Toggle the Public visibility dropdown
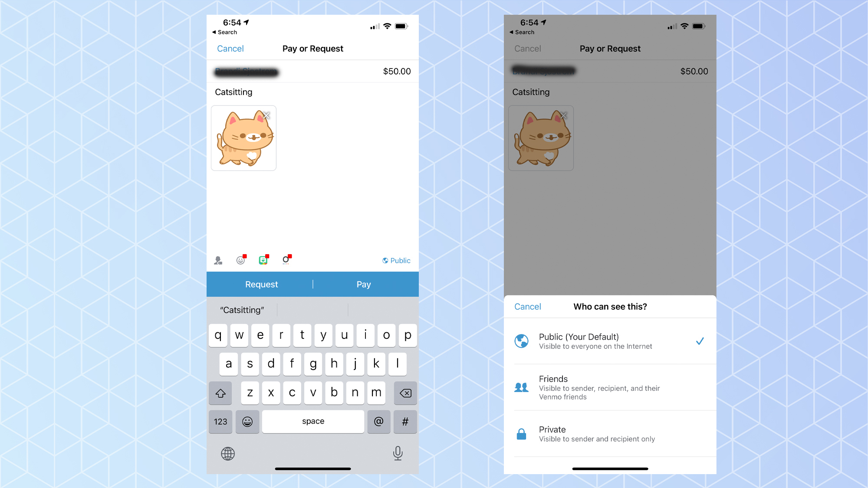868x488 pixels. [x=396, y=260]
